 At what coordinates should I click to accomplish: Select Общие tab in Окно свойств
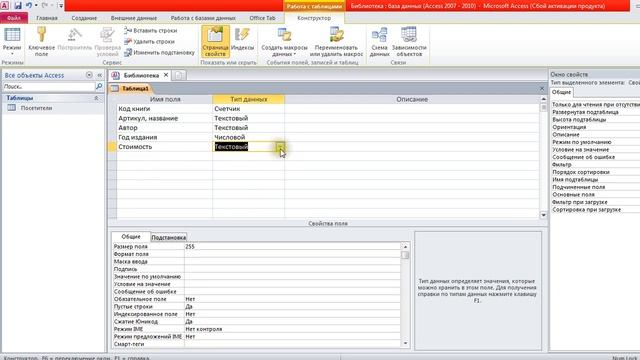[562, 92]
